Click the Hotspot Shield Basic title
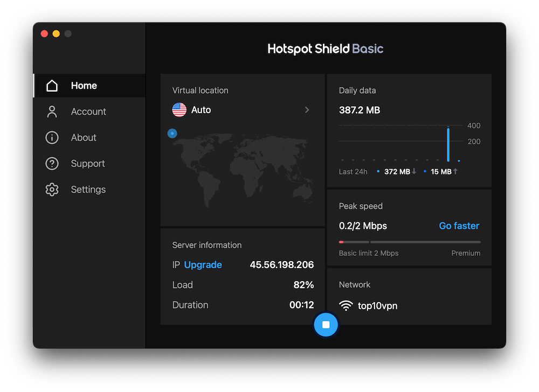Viewport: 539px width, 392px height. point(325,49)
